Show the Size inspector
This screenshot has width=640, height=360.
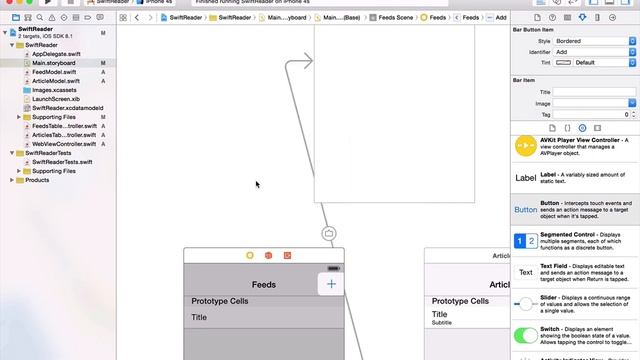coord(597,18)
